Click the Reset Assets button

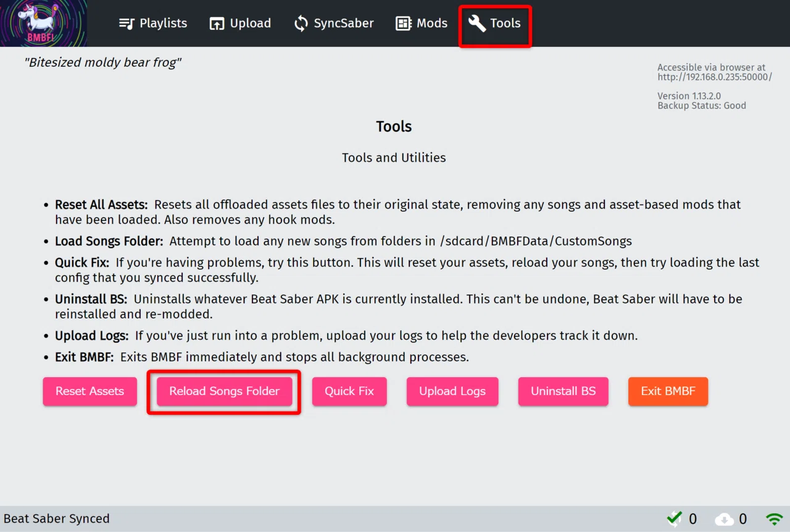point(90,391)
